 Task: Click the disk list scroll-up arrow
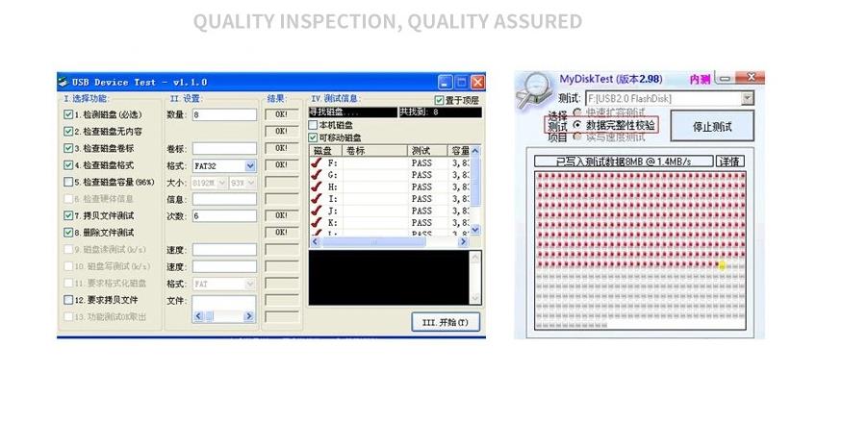pyautogui.click(x=475, y=150)
